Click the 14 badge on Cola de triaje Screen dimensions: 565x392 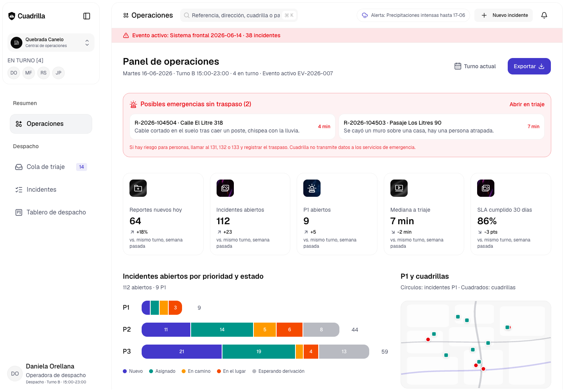82,167
